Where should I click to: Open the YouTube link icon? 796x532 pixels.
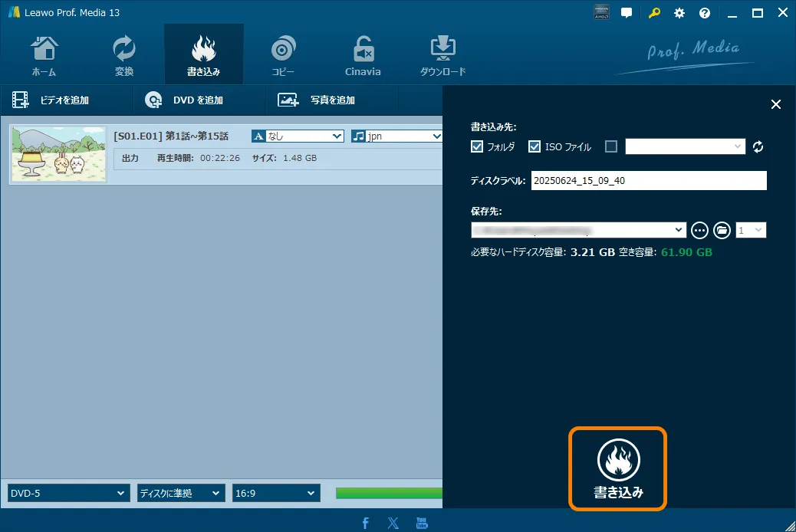click(422, 523)
